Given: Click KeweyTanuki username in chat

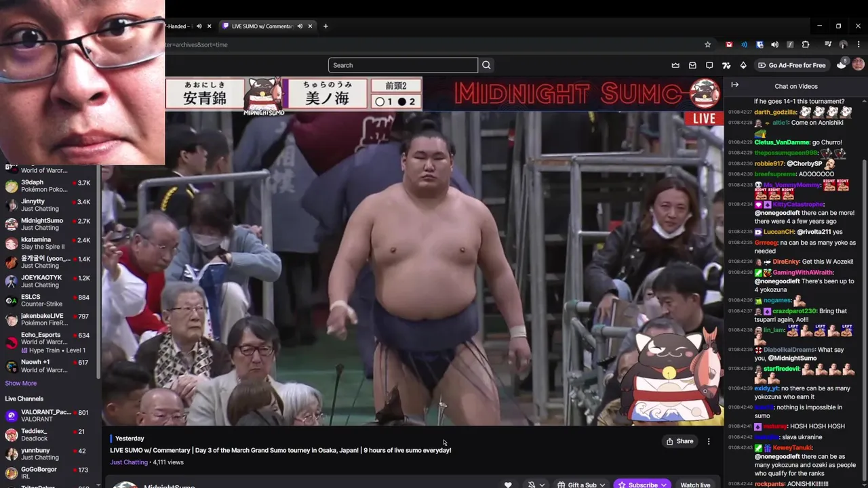Looking at the screenshot, I should [792, 448].
